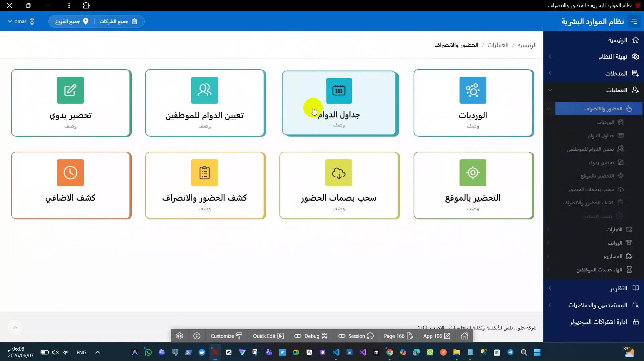
Task: Click the تحضير يدوي card title
Action: coord(70,115)
